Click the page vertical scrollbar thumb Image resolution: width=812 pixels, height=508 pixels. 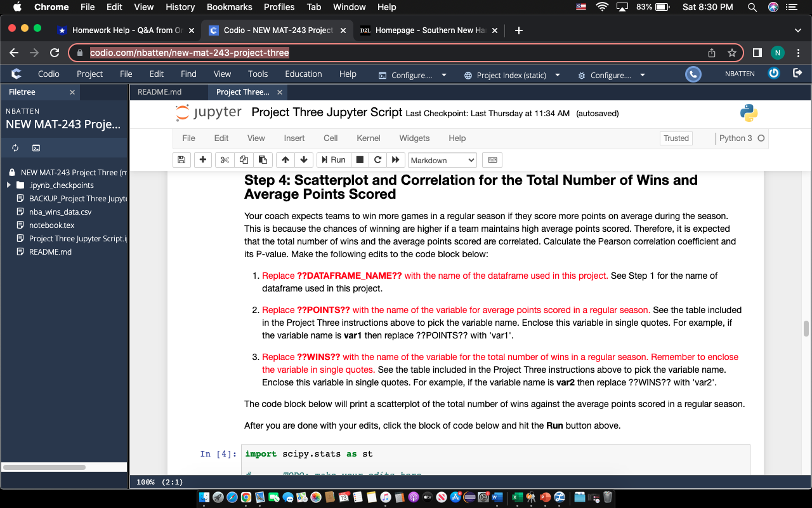[806, 329]
